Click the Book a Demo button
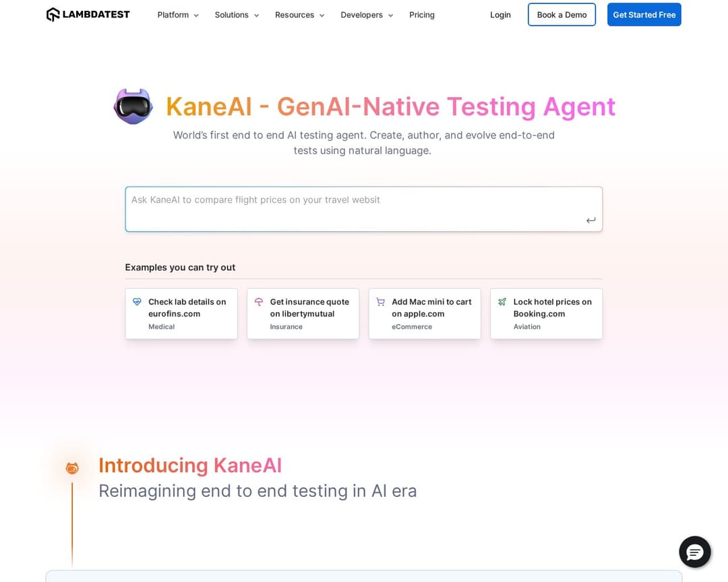728x582 pixels. tap(562, 14)
